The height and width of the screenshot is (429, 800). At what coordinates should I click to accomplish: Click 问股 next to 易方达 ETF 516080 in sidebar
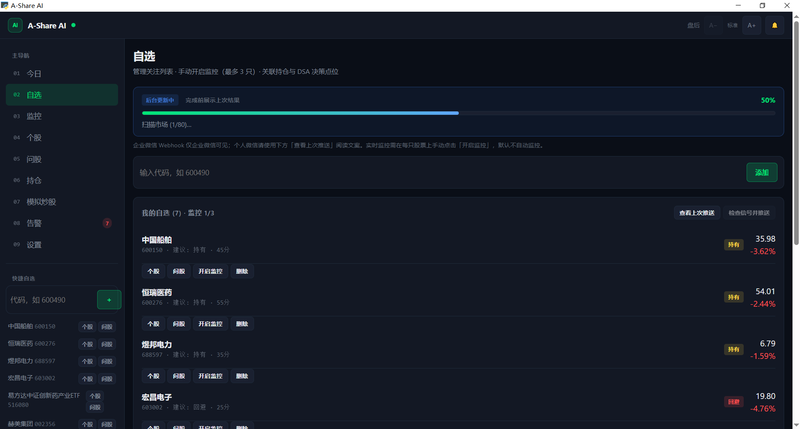pos(95,407)
